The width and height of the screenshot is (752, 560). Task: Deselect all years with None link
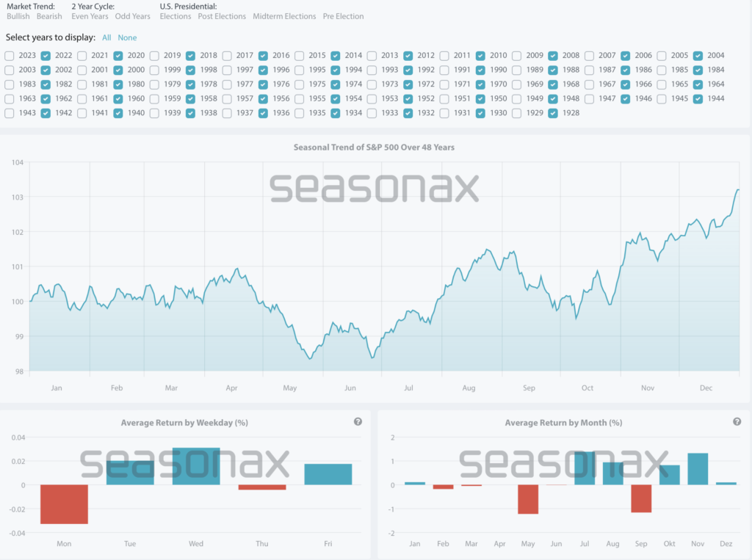[127, 37]
